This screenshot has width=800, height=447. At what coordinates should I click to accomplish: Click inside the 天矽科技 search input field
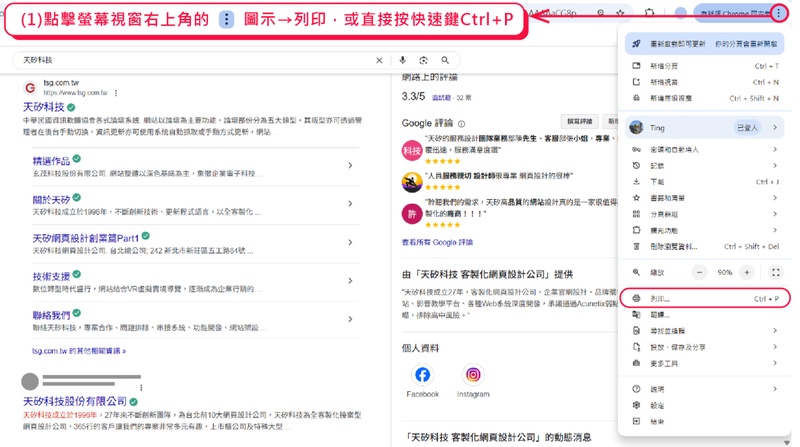(x=194, y=60)
